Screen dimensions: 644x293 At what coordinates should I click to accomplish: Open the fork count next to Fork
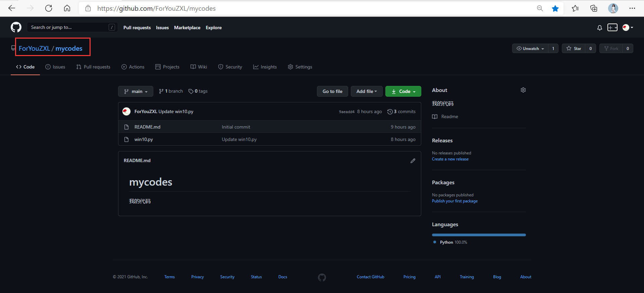point(628,48)
